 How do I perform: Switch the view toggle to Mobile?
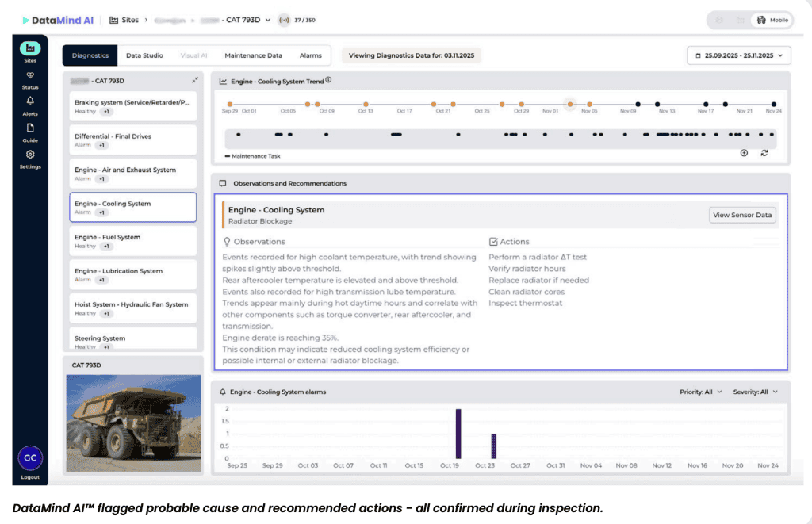pyautogui.click(x=772, y=20)
